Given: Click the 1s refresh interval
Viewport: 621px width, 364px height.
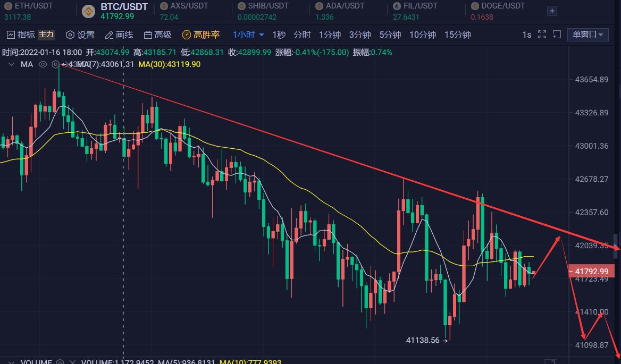Looking at the screenshot, I should (x=527, y=35).
